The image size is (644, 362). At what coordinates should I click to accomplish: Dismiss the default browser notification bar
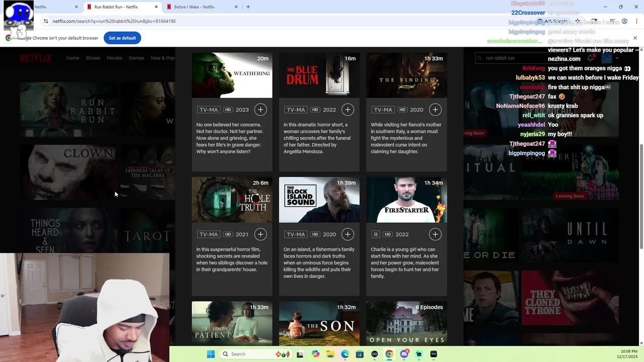(635, 38)
